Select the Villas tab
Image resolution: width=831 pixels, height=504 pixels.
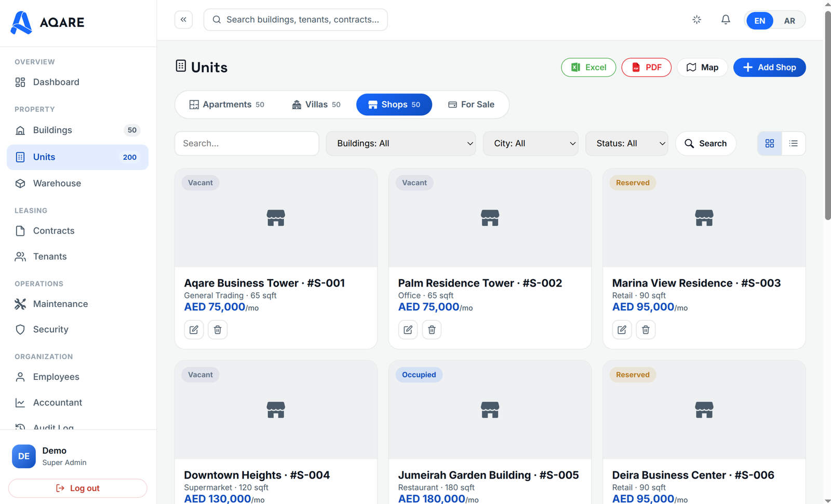316,104
